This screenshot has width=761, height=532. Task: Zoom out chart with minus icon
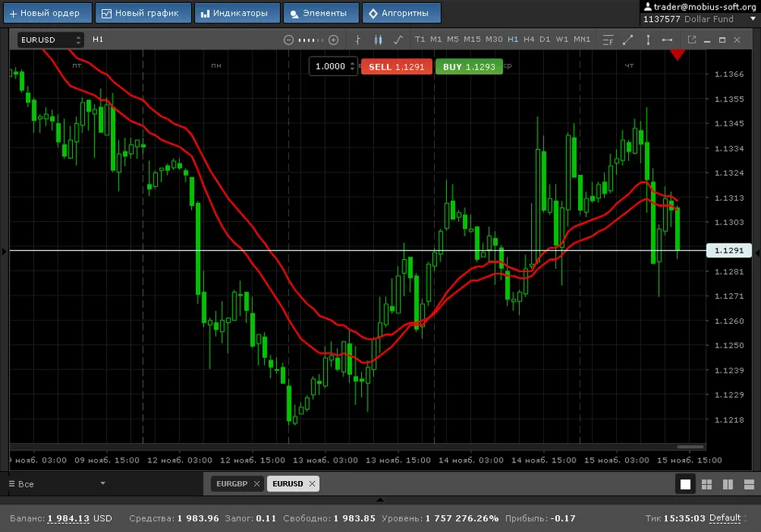(288, 40)
